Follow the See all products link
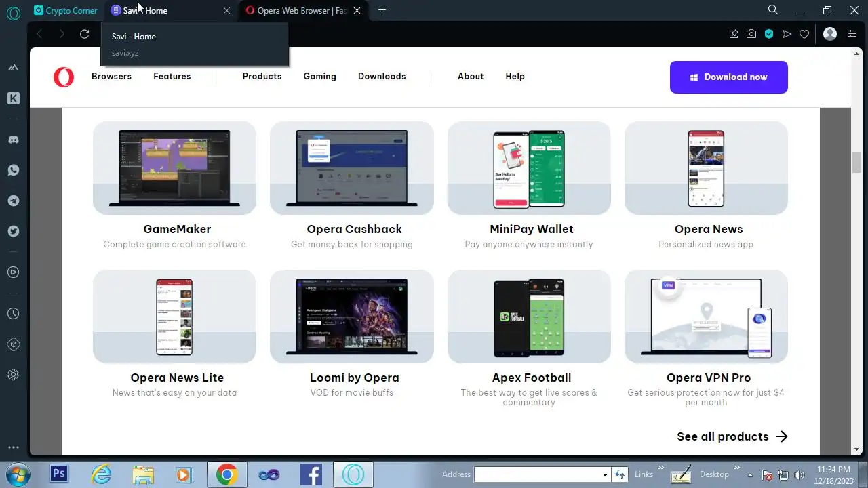This screenshot has width=868, height=488. pyautogui.click(x=732, y=436)
